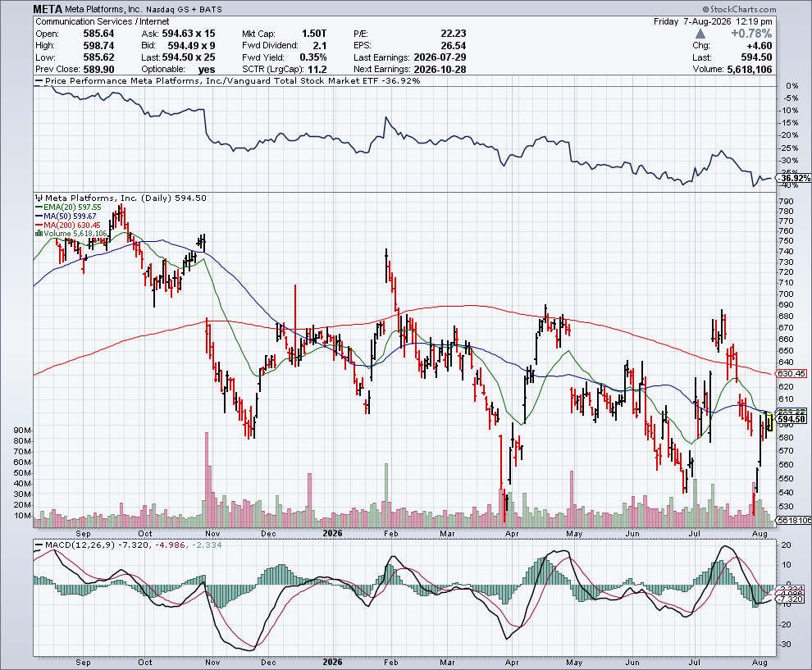This screenshot has width=812, height=670.
Task: Click the bold 2026 label under volume bars
Action: [x=332, y=533]
